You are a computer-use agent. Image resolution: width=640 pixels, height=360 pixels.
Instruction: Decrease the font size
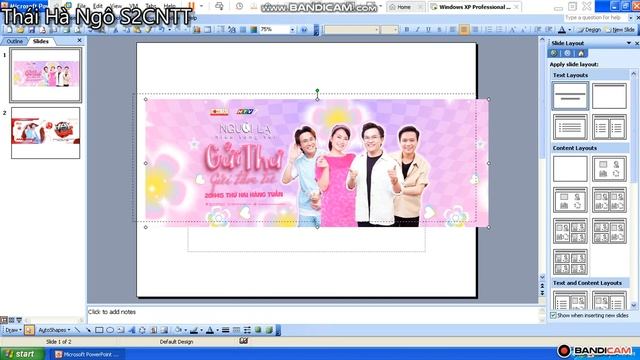(x=524, y=30)
